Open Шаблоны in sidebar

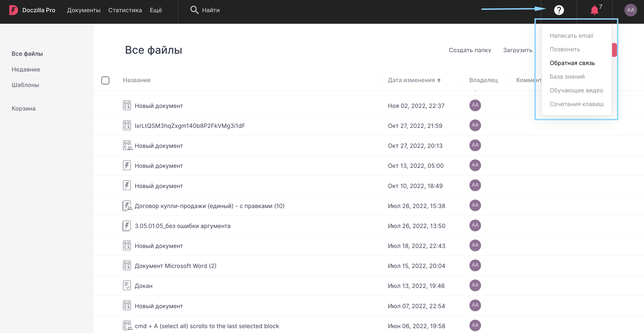[x=25, y=85]
